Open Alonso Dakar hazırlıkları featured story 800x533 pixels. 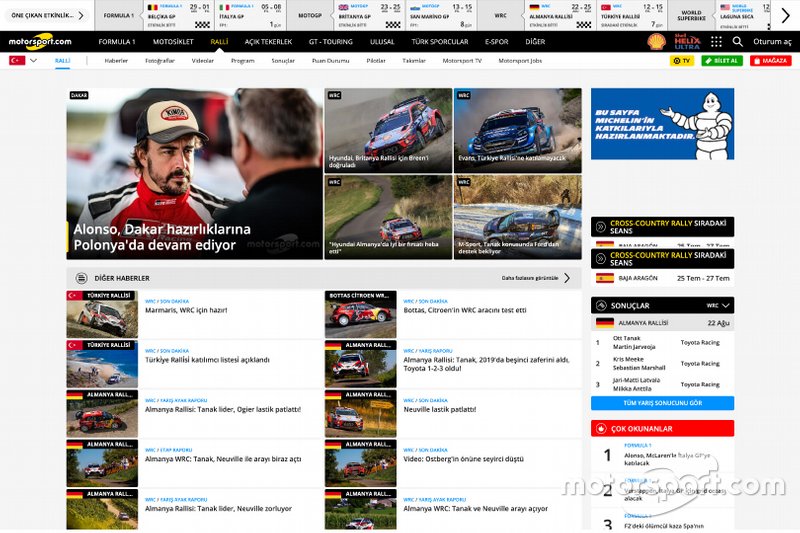click(194, 173)
